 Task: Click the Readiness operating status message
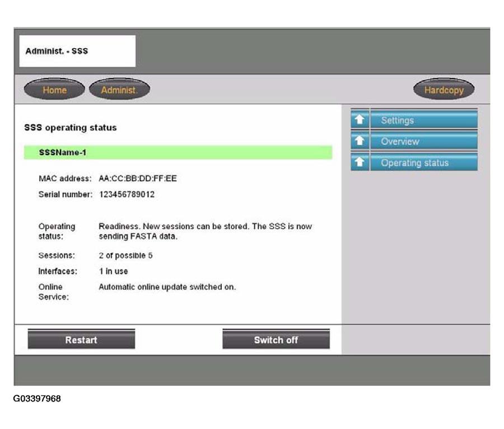tap(205, 231)
